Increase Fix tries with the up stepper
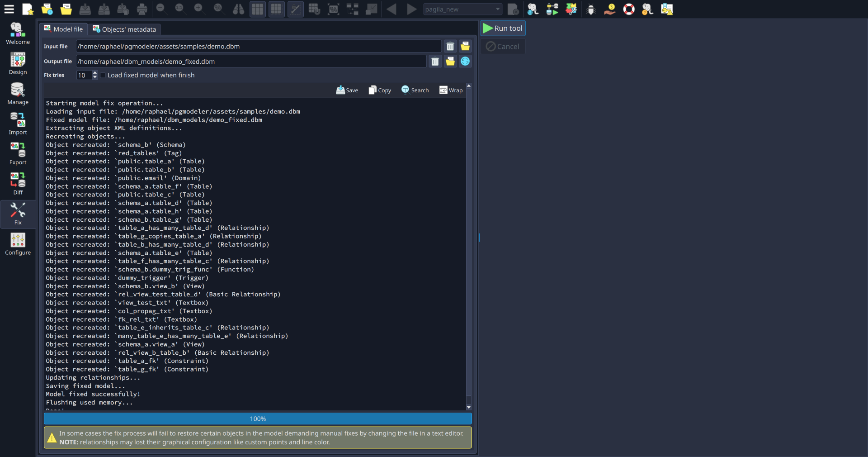This screenshot has height=457, width=868. pyautogui.click(x=95, y=73)
